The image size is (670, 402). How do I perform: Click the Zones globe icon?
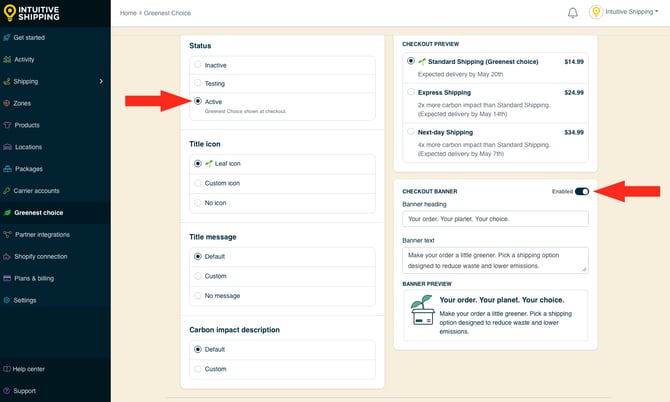pos(7,103)
